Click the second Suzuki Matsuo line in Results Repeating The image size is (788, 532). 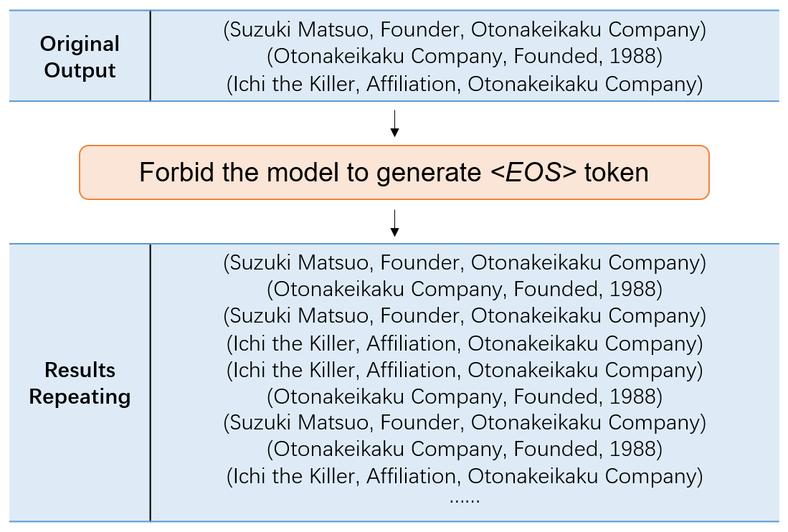coord(465,315)
